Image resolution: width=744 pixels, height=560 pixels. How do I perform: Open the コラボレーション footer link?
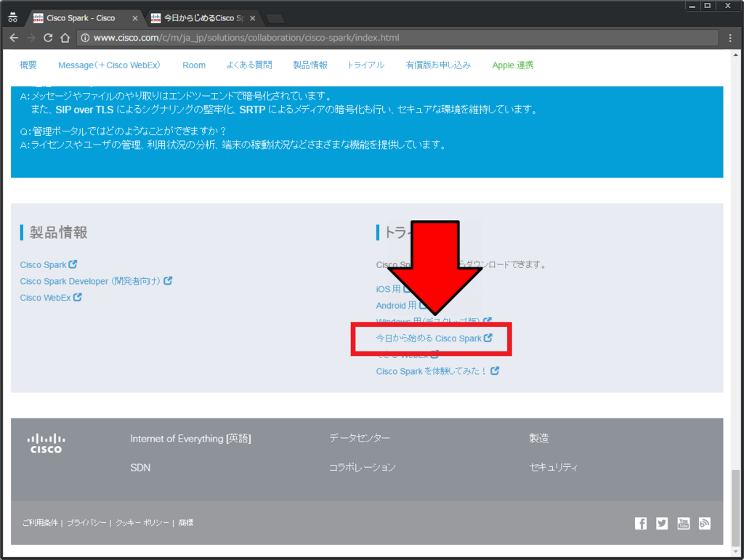(363, 468)
